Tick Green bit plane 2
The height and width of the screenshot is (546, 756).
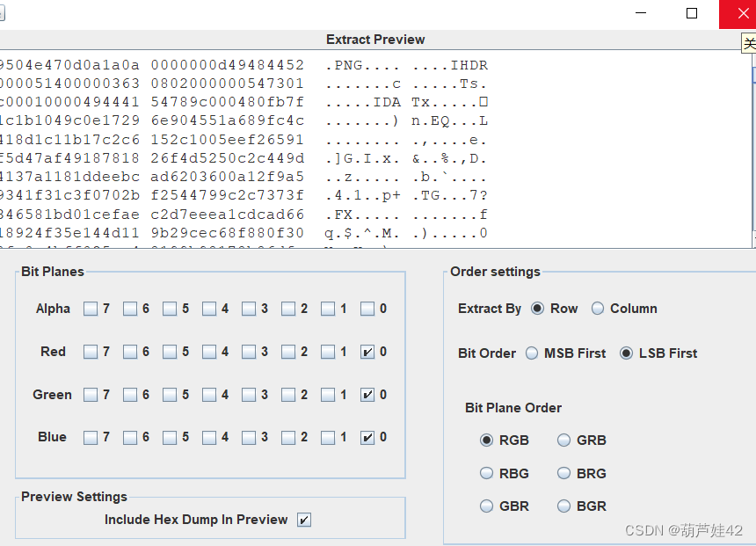[x=287, y=395]
